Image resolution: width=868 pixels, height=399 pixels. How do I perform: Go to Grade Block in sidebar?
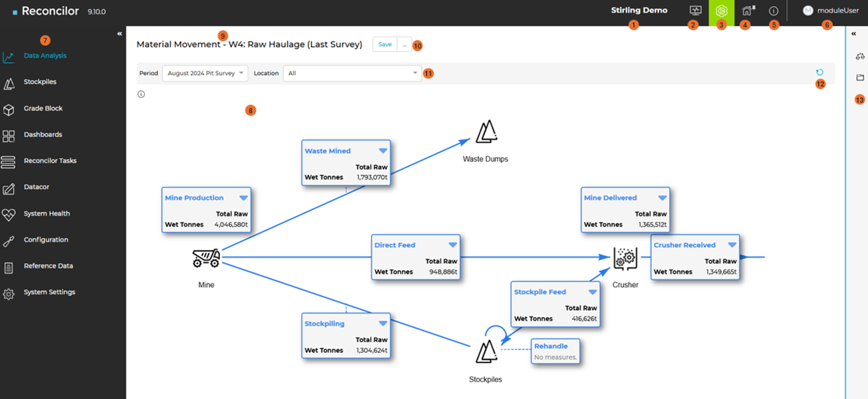tap(43, 108)
